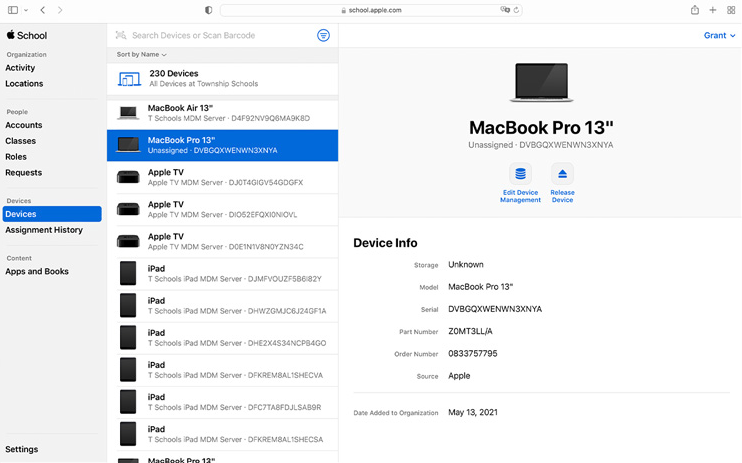Viewport: 742px width, 463px height.
Task: Open the device filter icon
Action: pos(323,35)
